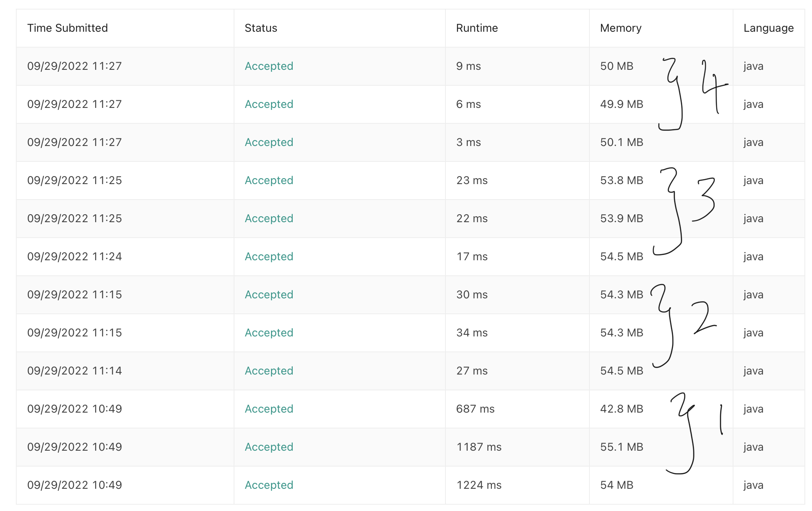Click the Time Submitted column header

click(x=67, y=28)
